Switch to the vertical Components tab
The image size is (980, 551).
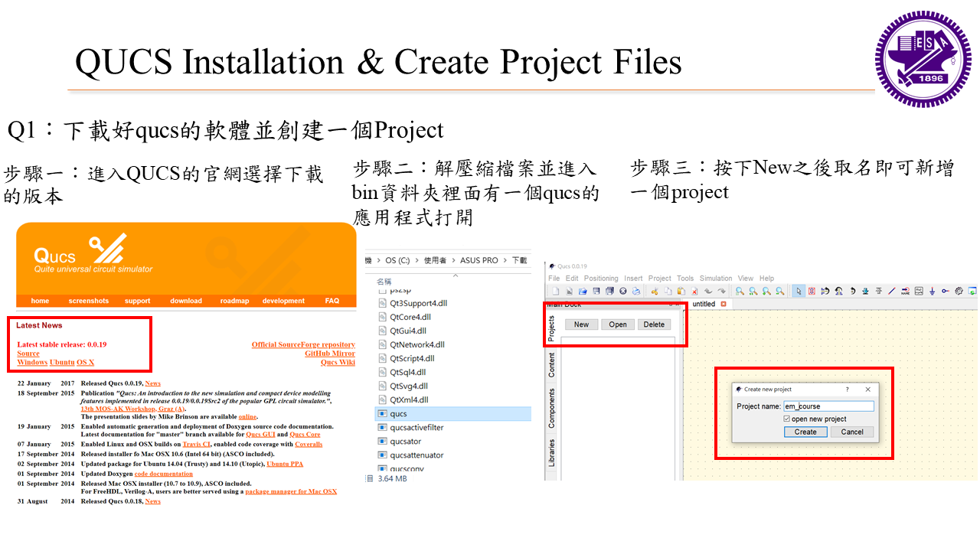coord(551,408)
